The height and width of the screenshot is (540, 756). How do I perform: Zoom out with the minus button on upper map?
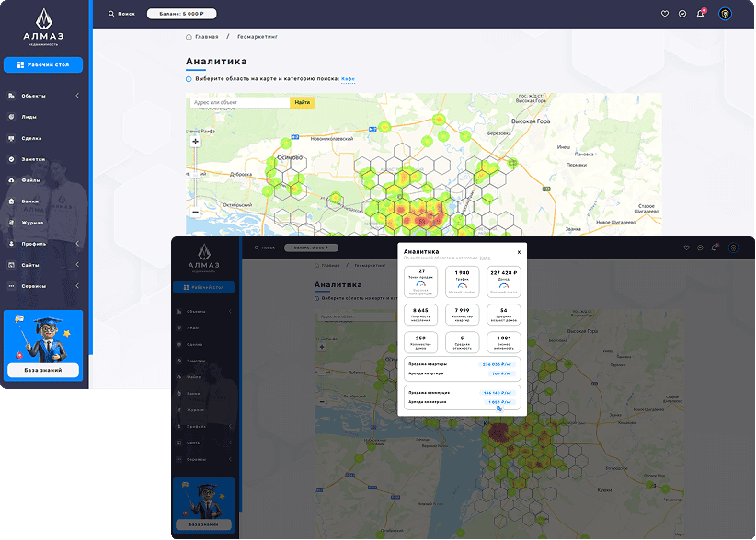pos(195,212)
